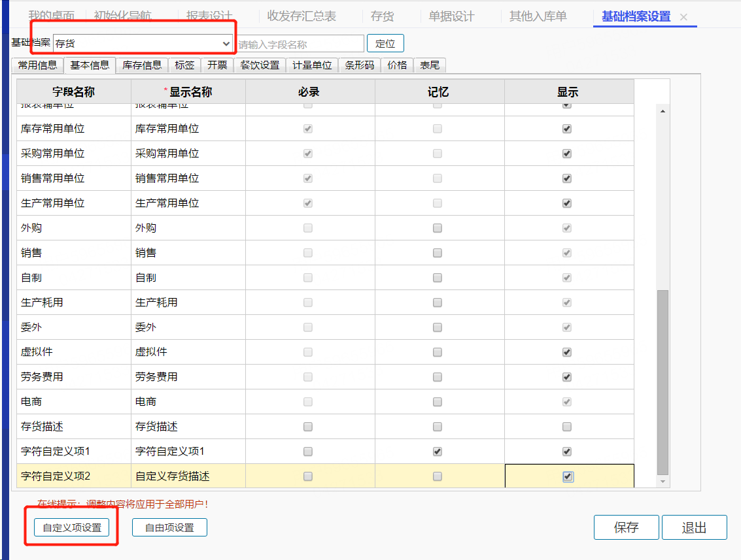Switch to the 收发存汇总表 top tab
This screenshot has width=741, height=560.
tap(302, 16)
